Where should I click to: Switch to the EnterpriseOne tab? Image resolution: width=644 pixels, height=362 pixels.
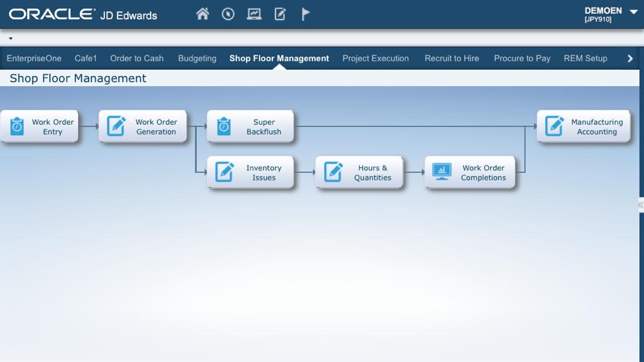click(34, 58)
